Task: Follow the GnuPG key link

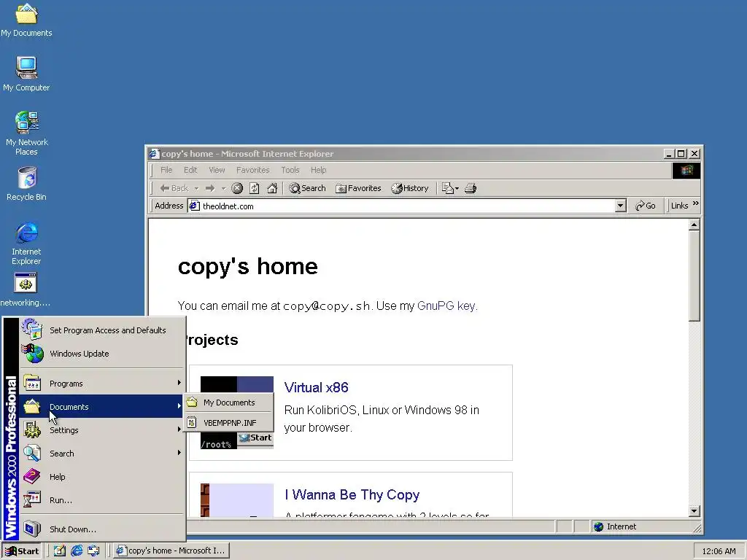Action: click(446, 306)
